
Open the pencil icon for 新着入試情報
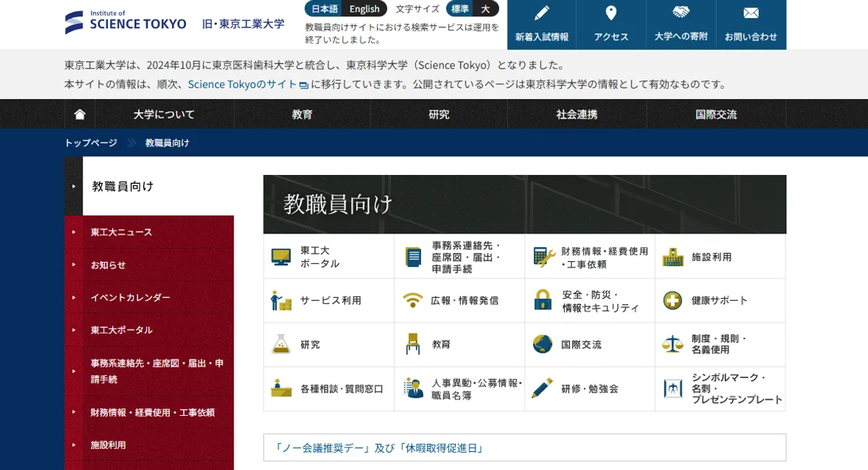(x=541, y=13)
